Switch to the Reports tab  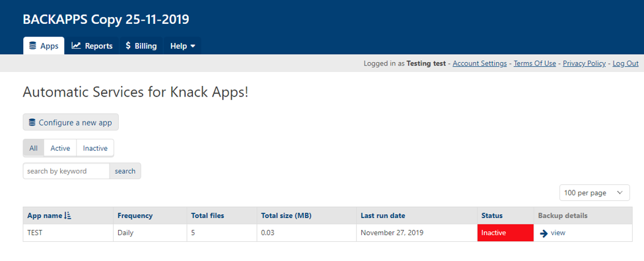coord(92,46)
